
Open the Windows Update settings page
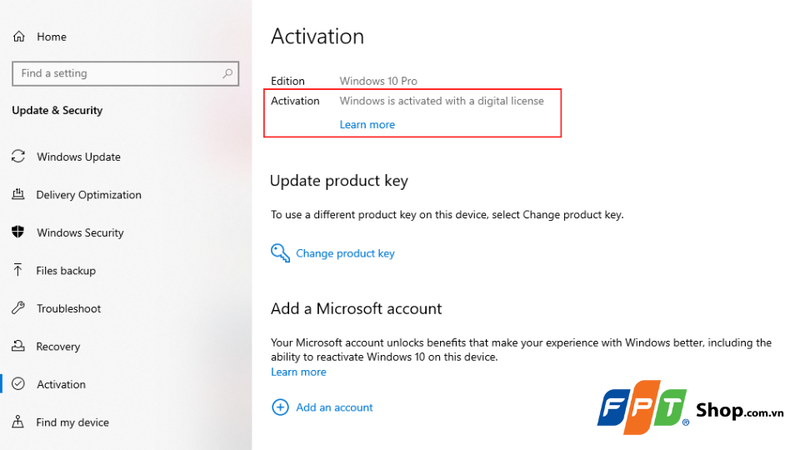point(78,157)
